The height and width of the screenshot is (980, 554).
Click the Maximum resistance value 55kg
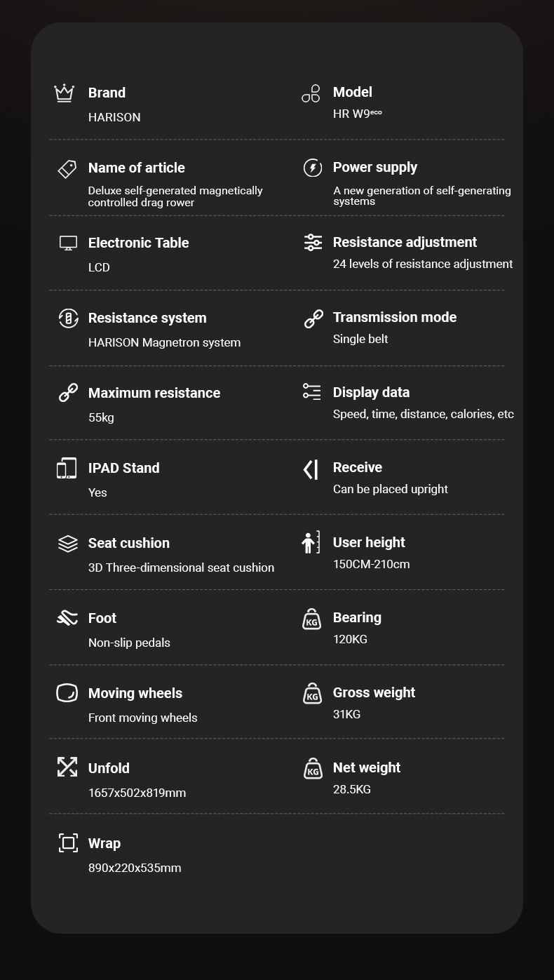pos(101,417)
